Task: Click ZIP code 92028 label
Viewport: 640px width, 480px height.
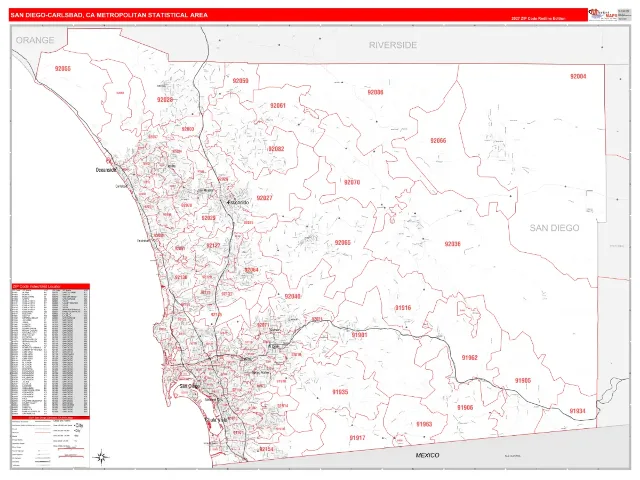Action: point(165,100)
